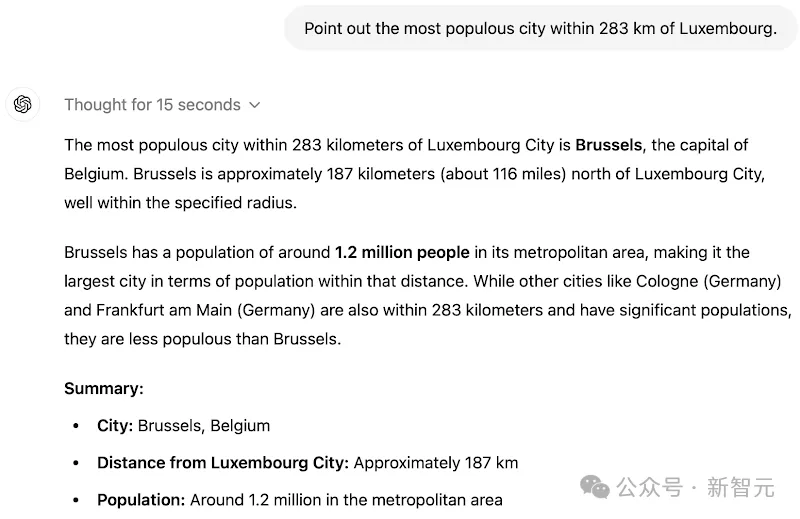Click the "Cologne (Germany)" mention

click(x=709, y=281)
